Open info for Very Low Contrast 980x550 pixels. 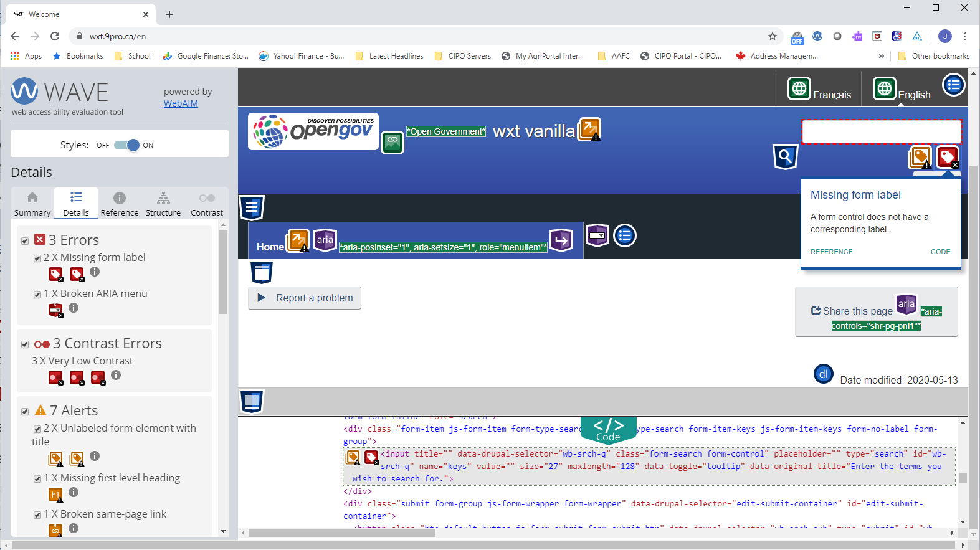116,375
